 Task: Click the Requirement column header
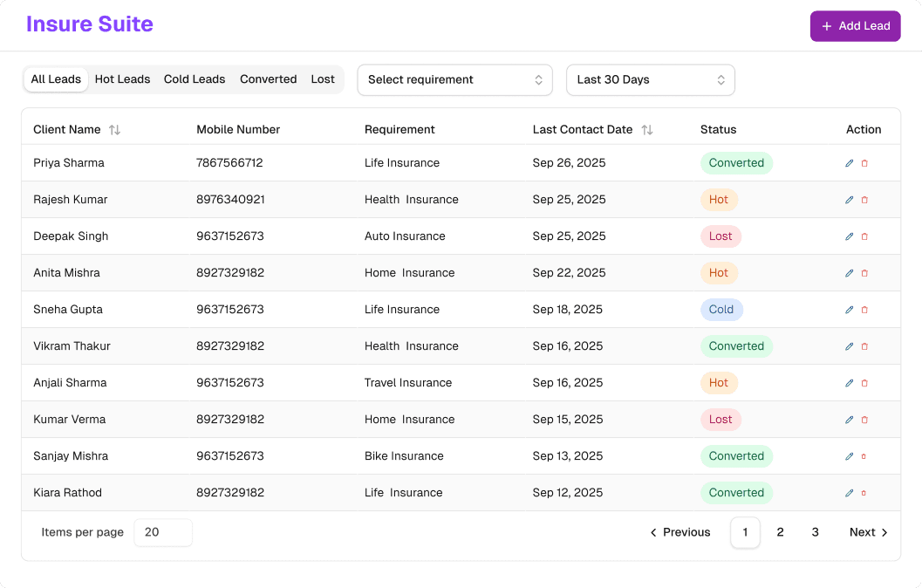[x=400, y=129]
